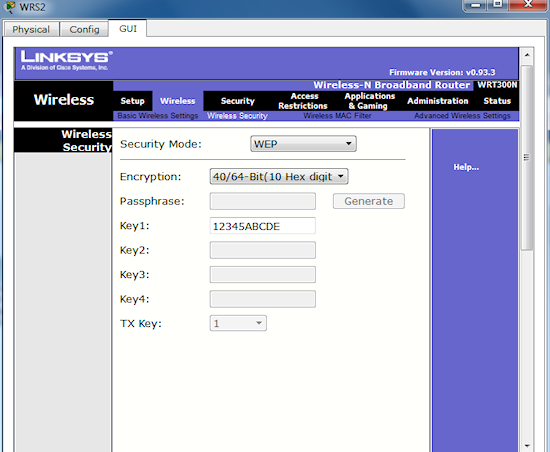This screenshot has height=452, width=550.
Task: Open the Help... link
Action: [466, 167]
